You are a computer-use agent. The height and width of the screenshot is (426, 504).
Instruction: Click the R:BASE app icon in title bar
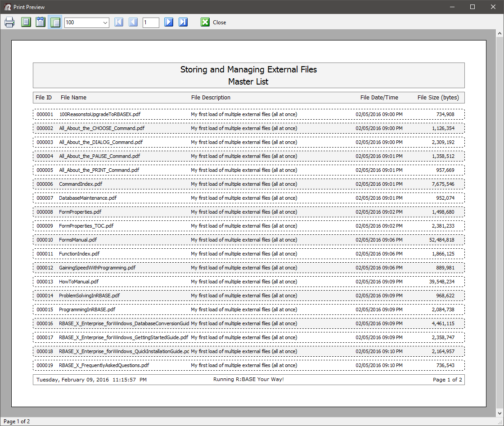[7, 7]
